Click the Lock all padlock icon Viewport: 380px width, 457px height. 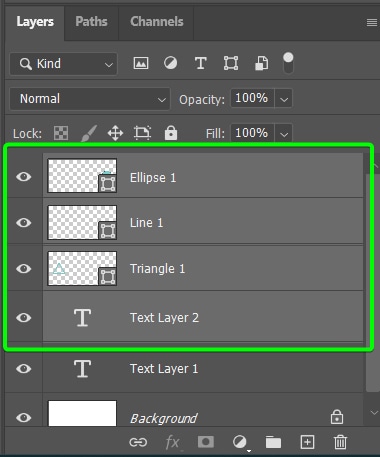tap(171, 133)
